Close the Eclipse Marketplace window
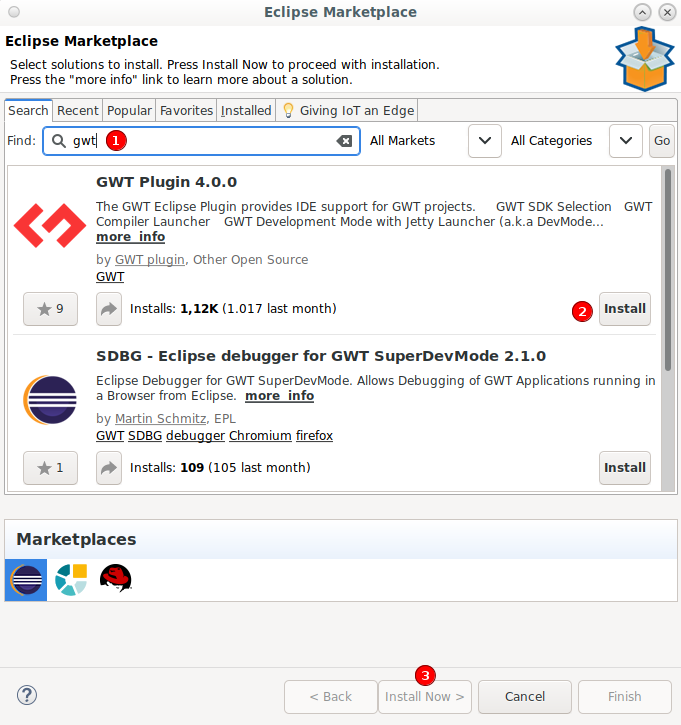This screenshot has width=681, height=725. point(667,12)
